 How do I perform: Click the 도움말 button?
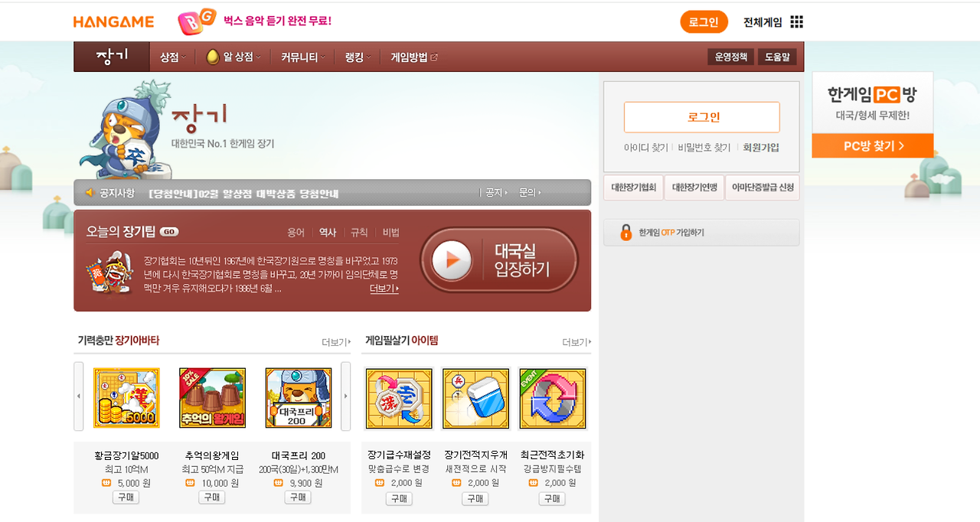click(777, 57)
